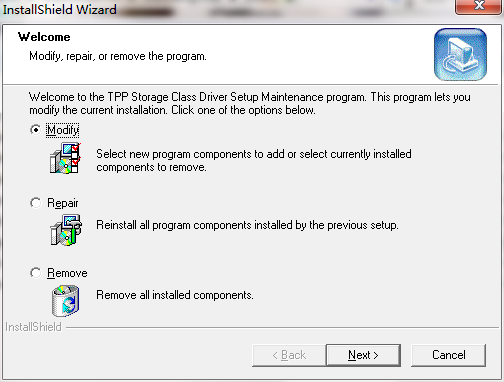Click the disabled Back button
This screenshot has height=382, width=504.
289,355
